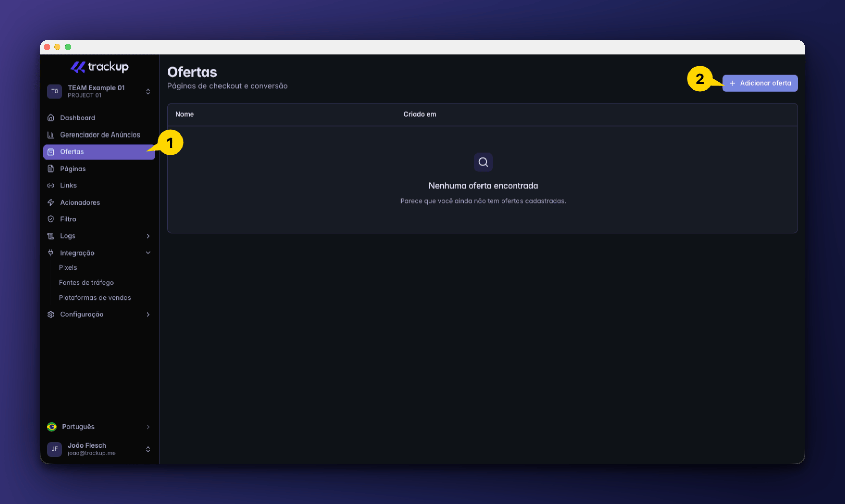Click the Integração plug icon
Viewport: 845px width, 504px height.
(x=51, y=253)
